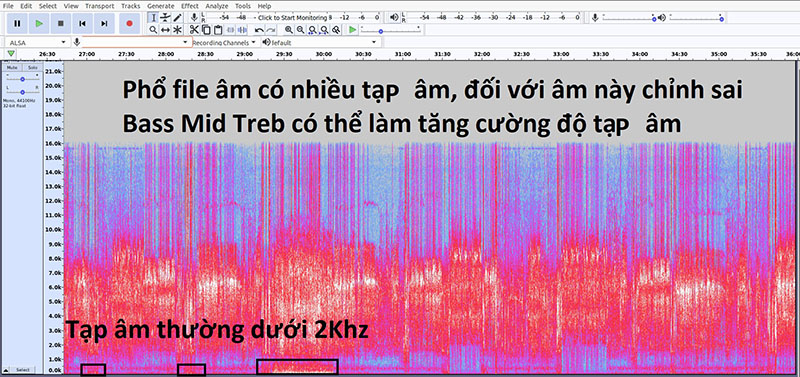Collapse track with the bottom-left arrow
The image size is (800, 377).
[5, 369]
